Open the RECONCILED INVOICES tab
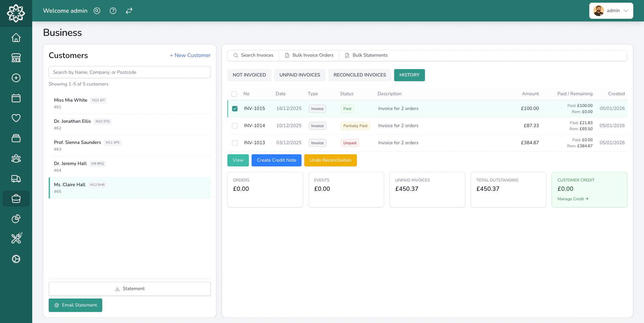 (x=360, y=75)
